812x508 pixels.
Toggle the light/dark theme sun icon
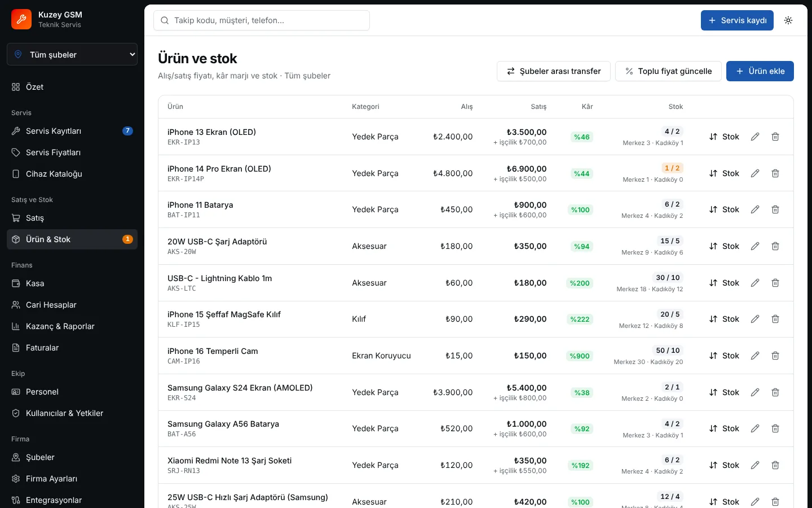tap(788, 20)
